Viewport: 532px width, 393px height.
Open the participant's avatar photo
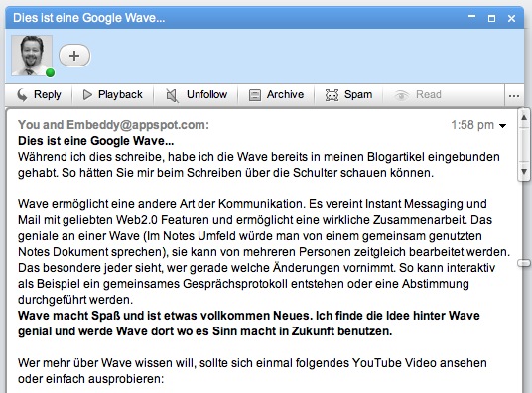pyautogui.click(x=32, y=56)
